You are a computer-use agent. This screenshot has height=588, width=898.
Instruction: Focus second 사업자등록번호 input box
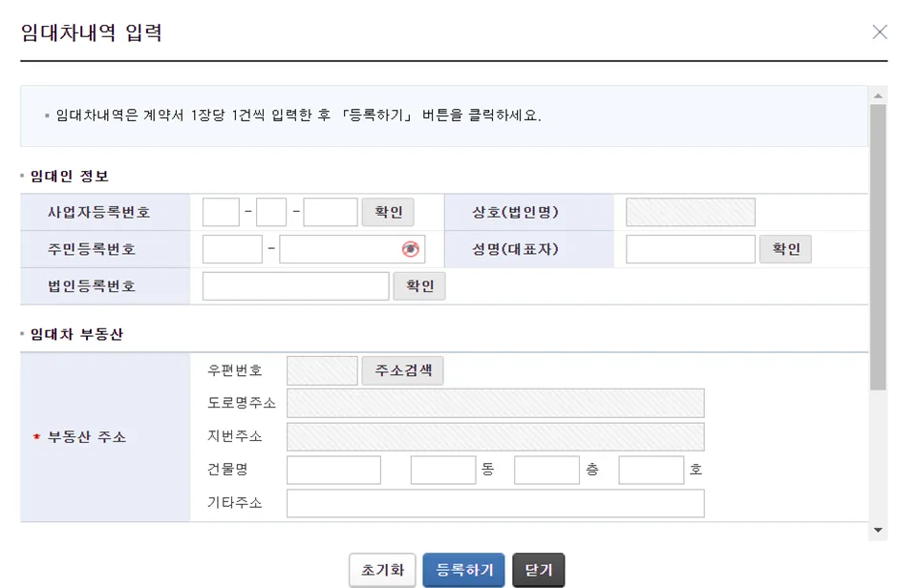tap(271, 212)
